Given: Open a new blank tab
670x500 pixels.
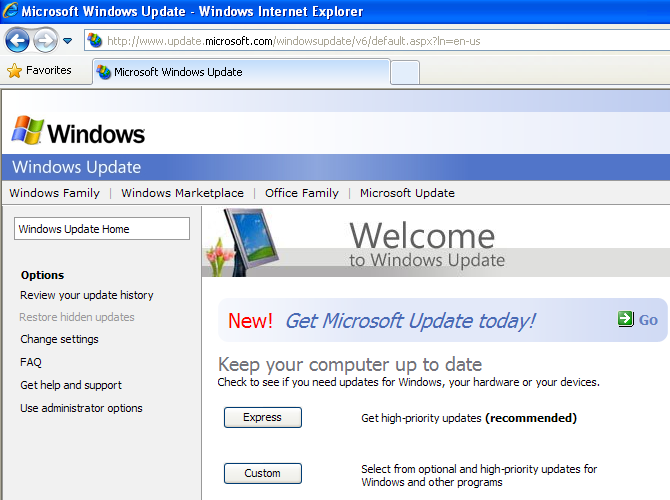Looking at the screenshot, I should [405, 72].
